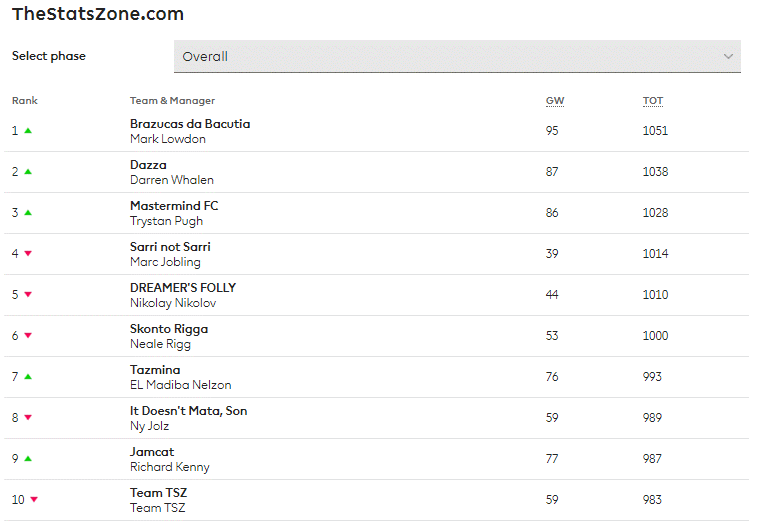This screenshot has height=521, width=768.
Task: Click red down arrow beside rank 10
Action: [x=34, y=500]
